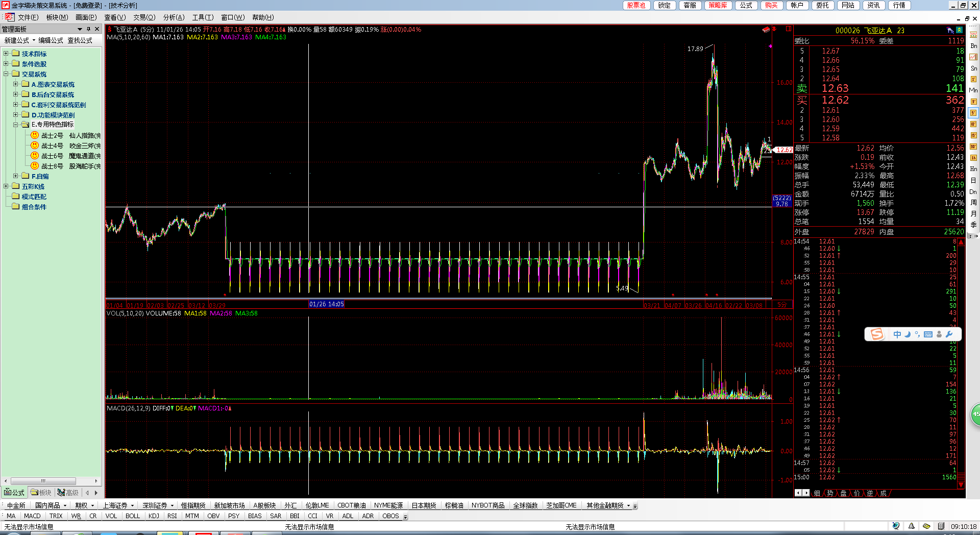Switch chart to quarterly (季) period
The image size is (980, 535).
point(973,225)
